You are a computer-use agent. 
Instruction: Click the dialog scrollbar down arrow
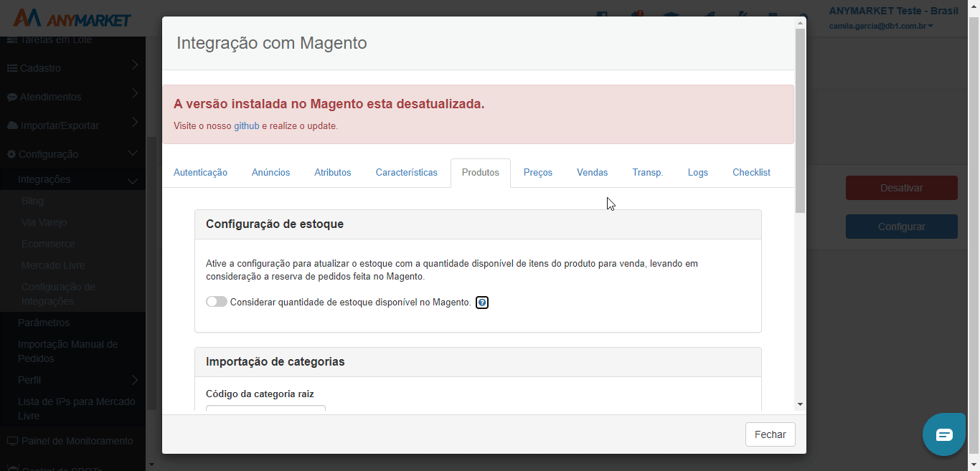pyautogui.click(x=800, y=404)
